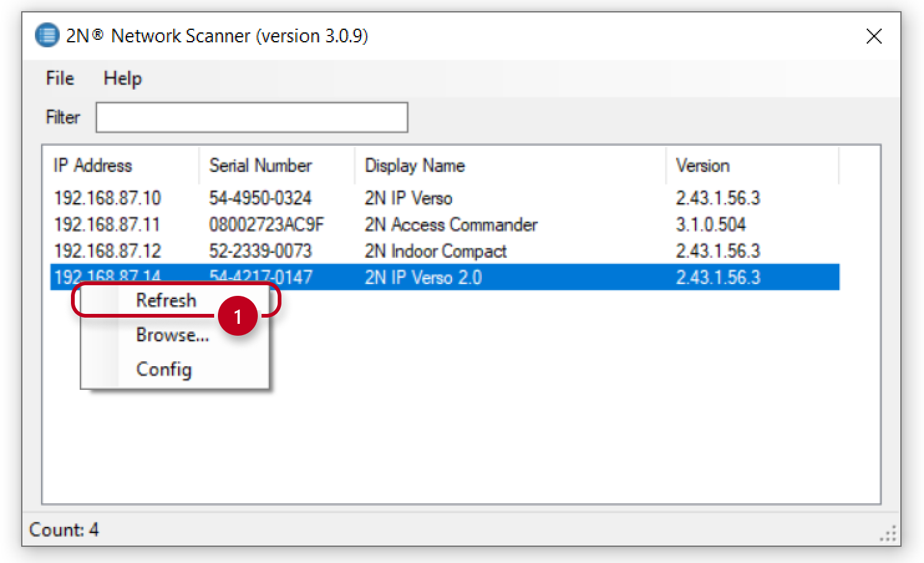Click serial number 54-4950-0324
Image resolution: width=924 pixels, height=563 pixels.
260,198
